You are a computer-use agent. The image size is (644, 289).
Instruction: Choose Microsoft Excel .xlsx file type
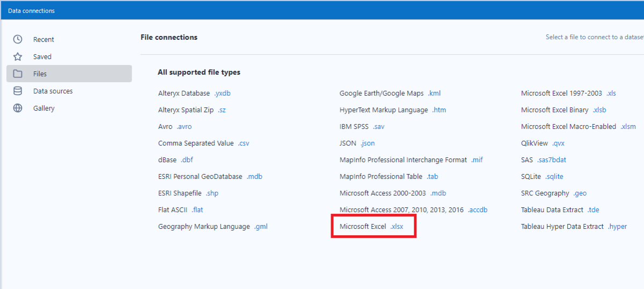(x=371, y=227)
